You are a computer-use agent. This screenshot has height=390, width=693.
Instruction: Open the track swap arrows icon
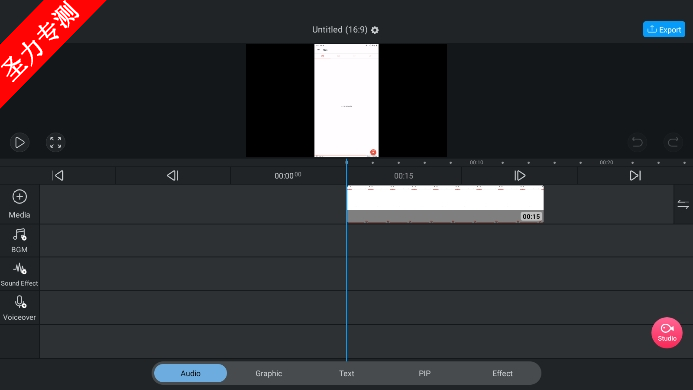point(683,204)
